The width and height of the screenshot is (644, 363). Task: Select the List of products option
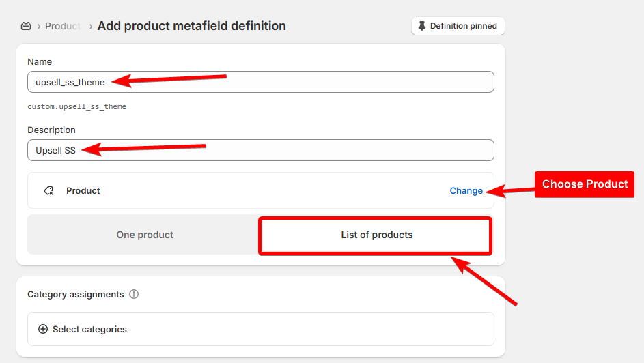pos(376,235)
